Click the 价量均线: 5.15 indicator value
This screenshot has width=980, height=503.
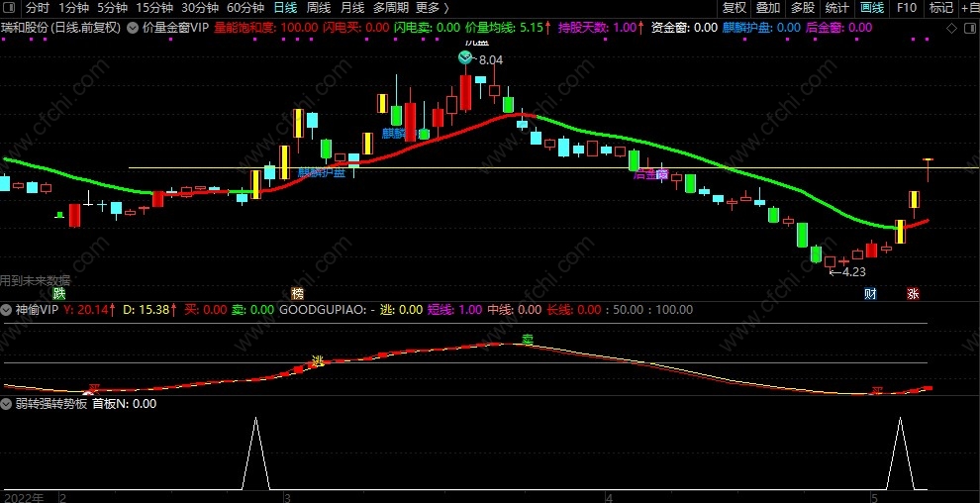click(x=509, y=28)
